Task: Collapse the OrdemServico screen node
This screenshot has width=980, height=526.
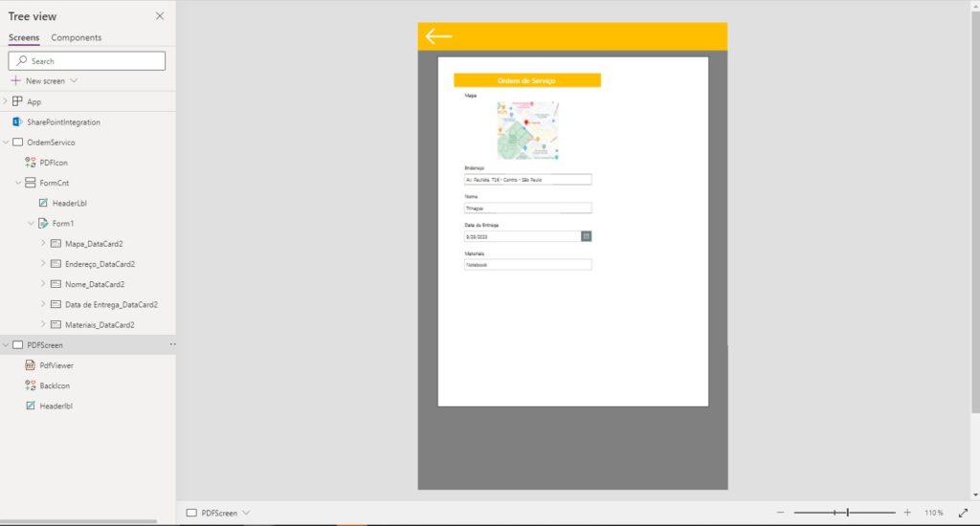Action: pyautogui.click(x=6, y=142)
